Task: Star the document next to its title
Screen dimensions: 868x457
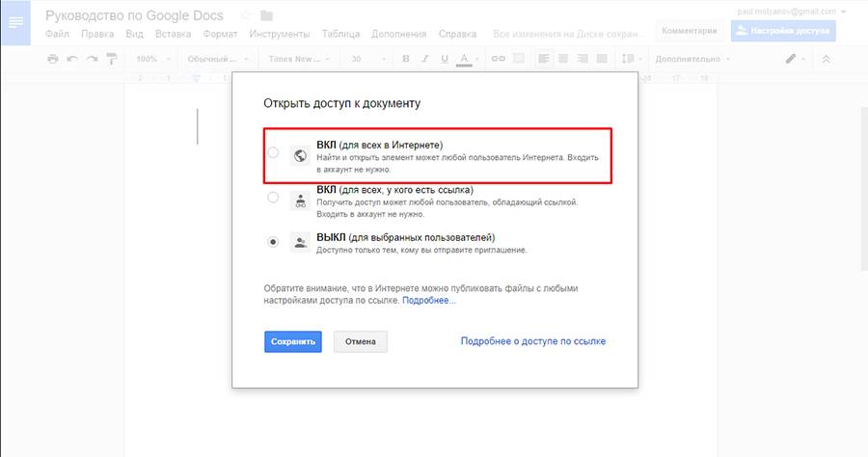Action: (246, 15)
